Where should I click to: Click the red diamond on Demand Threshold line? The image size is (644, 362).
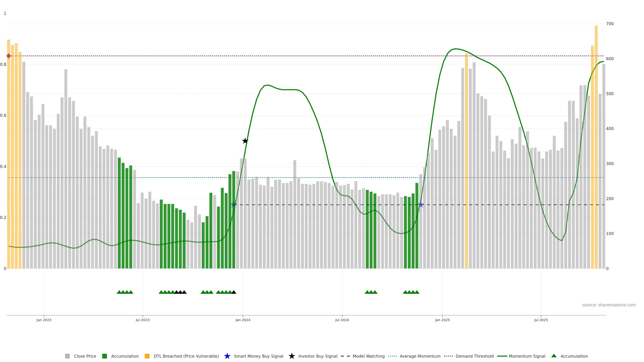[9, 56]
